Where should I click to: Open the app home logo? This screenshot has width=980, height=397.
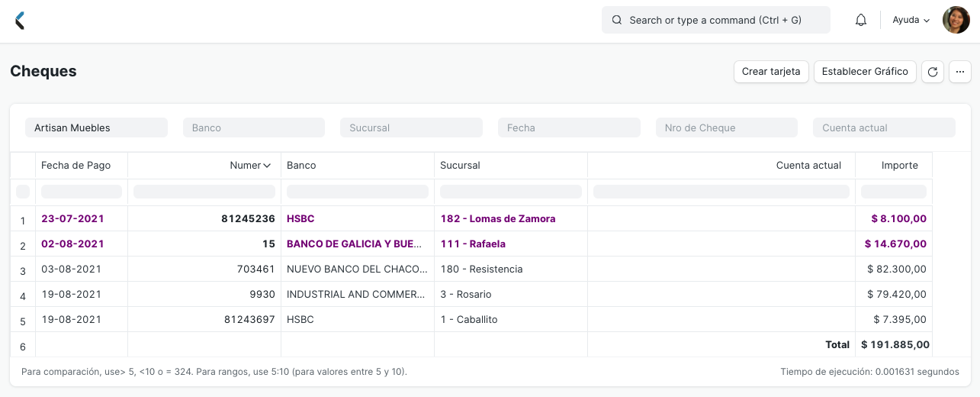coord(20,21)
